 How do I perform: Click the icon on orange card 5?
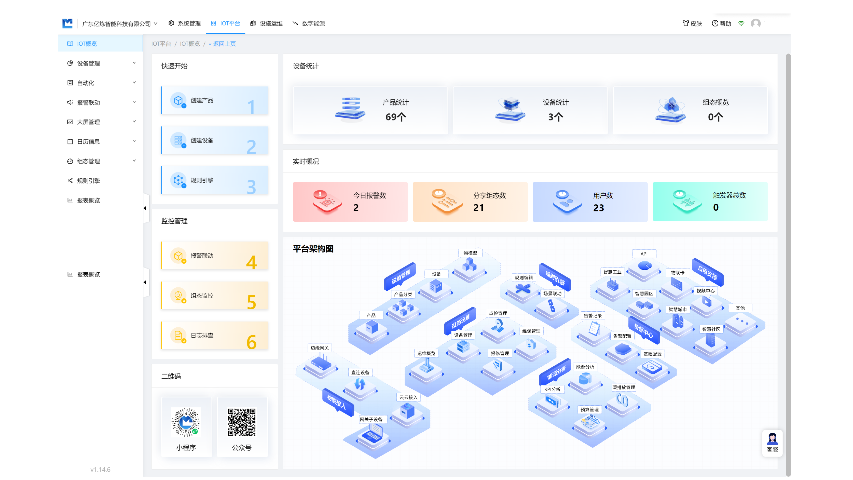pyautogui.click(x=178, y=296)
